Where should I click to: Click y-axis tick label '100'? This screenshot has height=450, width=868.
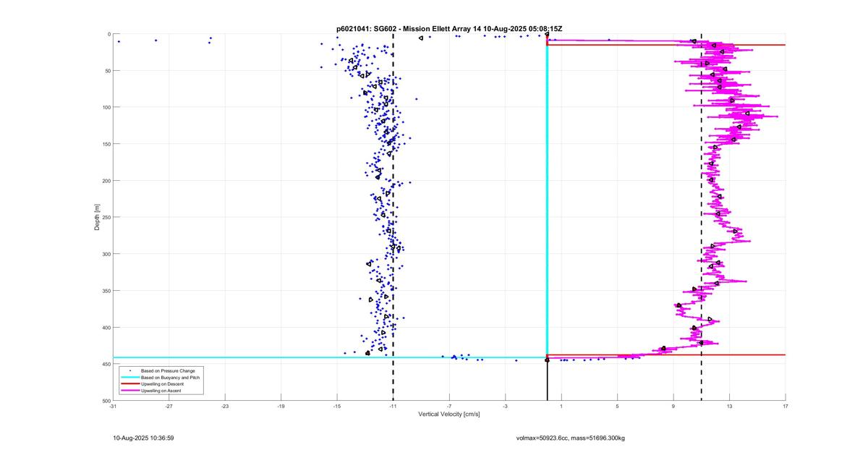point(106,107)
